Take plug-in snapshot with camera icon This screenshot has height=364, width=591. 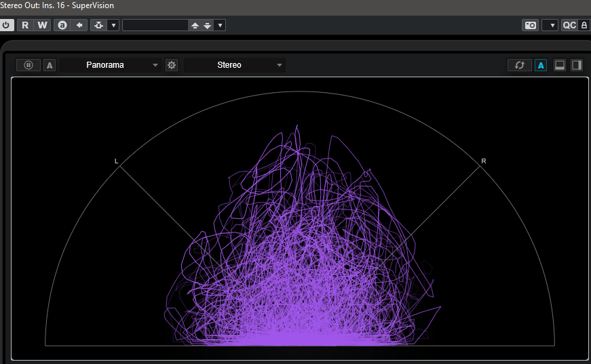click(x=531, y=25)
